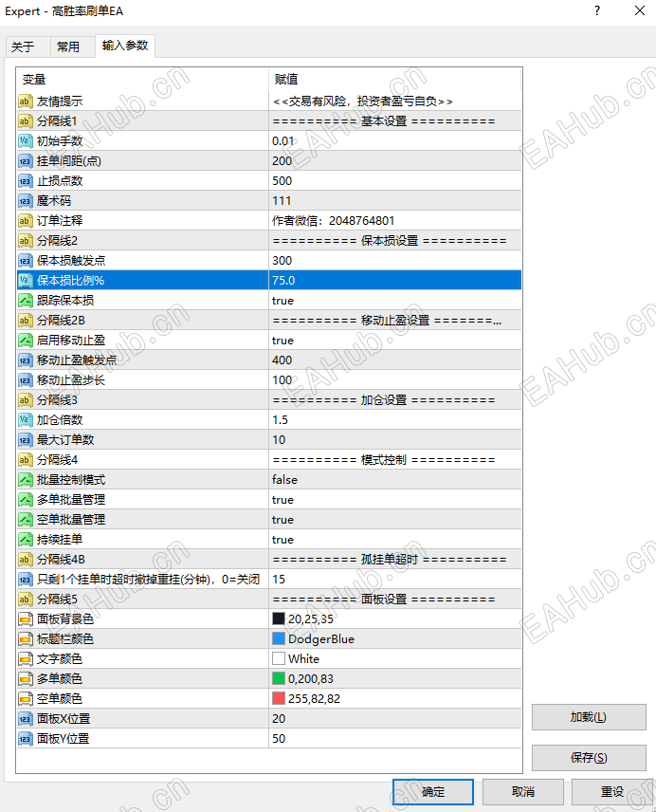Click the integer icon beside 挂单间距(点)
The image size is (656, 812).
tap(25, 161)
